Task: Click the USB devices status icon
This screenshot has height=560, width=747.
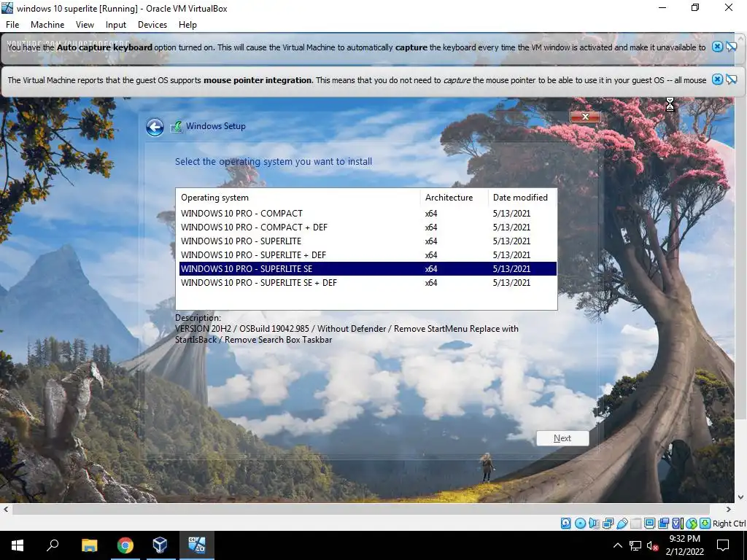Action: (622, 524)
